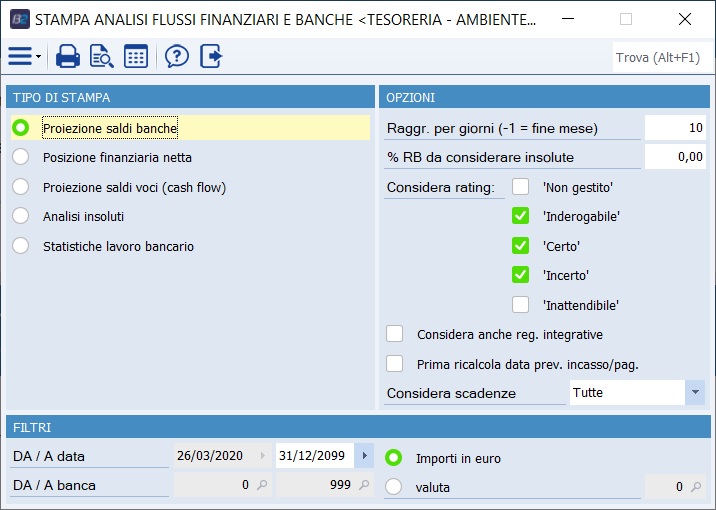Screen dimensions: 716x510
Task: Click the Trova search field
Action: pyautogui.click(x=658, y=57)
